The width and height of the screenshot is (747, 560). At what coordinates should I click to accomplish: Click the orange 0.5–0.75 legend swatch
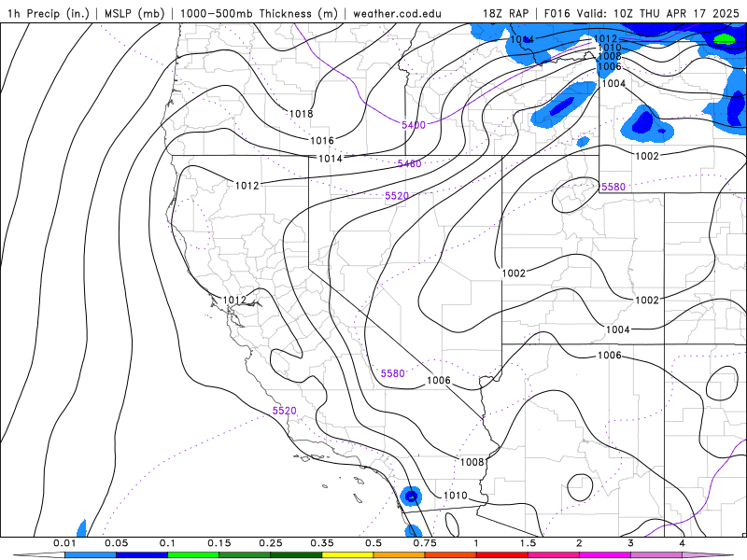400,555
